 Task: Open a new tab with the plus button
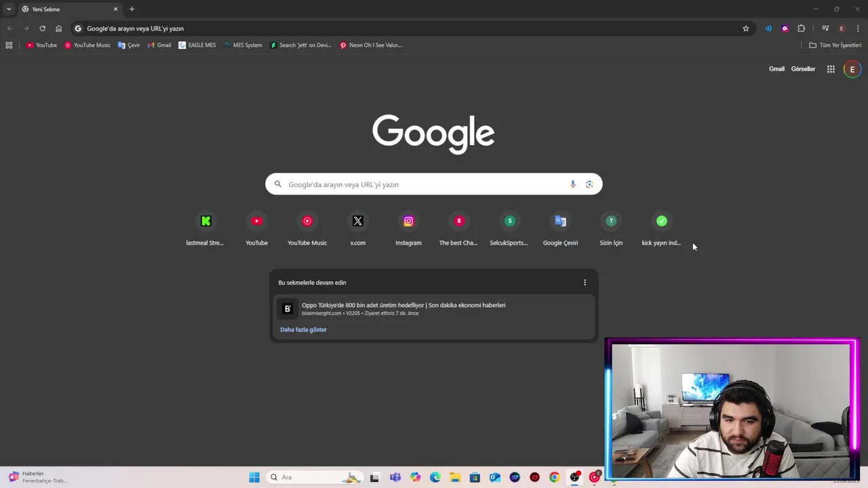click(132, 9)
